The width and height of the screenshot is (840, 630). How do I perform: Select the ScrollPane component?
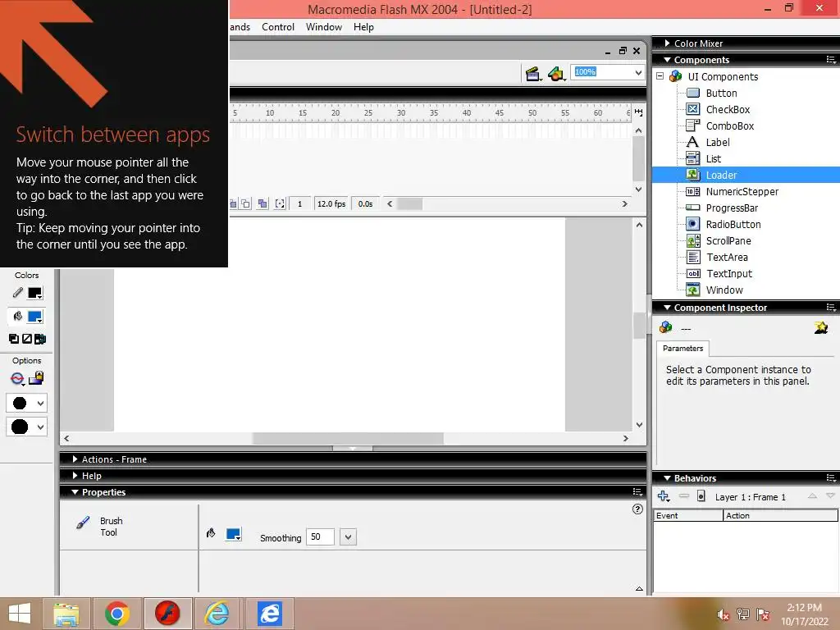(728, 240)
